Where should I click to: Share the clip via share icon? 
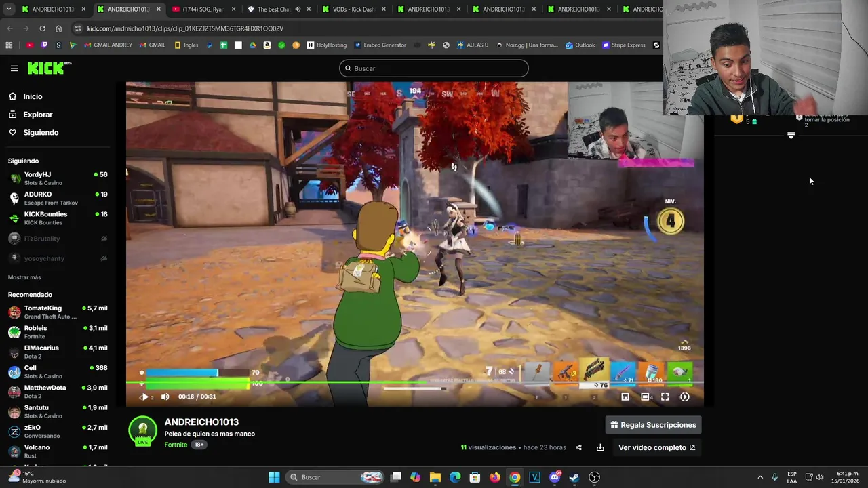pyautogui.click(x=578, y=447)
